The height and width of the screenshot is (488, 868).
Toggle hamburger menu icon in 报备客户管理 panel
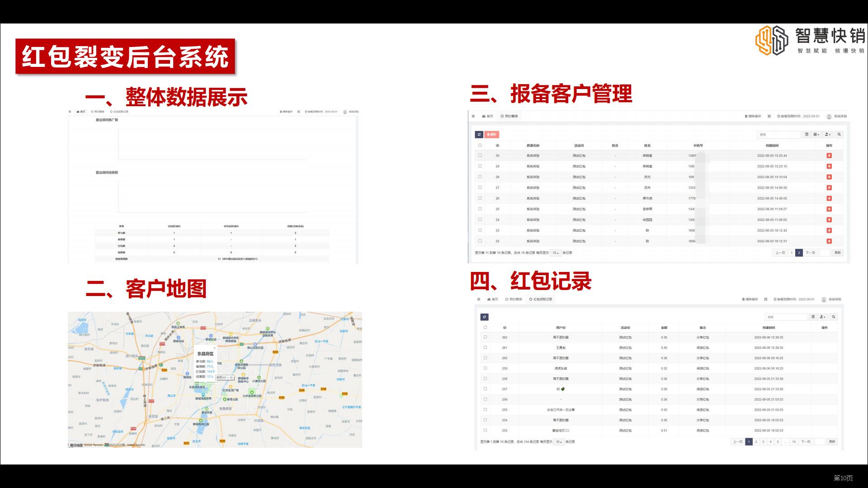tap(473, 116)
